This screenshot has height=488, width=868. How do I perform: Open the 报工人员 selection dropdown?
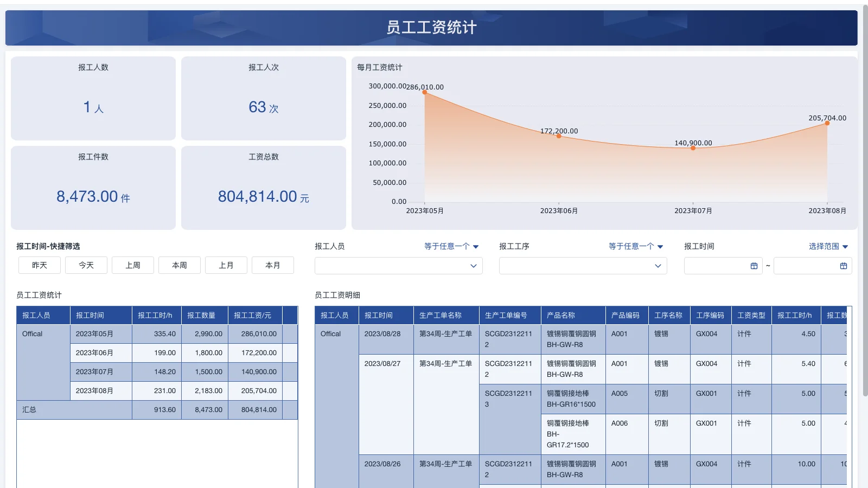pyautogui.click(x=399, y=266)
